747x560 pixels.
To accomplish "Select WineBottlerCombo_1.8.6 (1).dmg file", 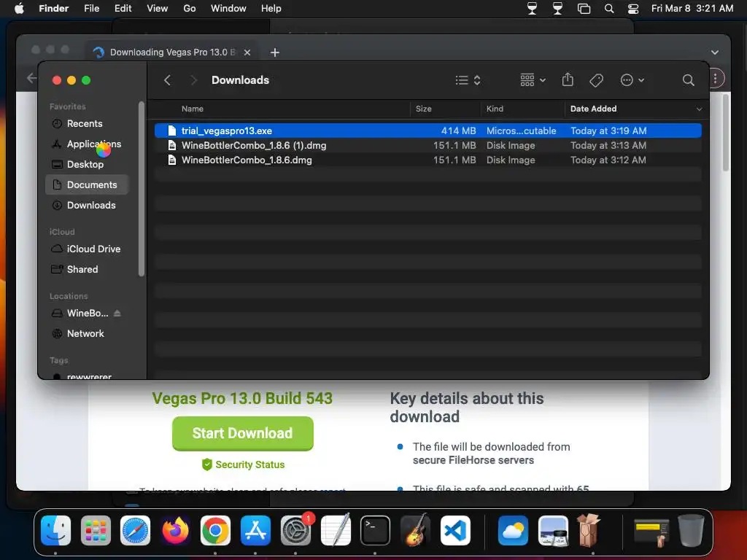I will (x=427, y=145).
